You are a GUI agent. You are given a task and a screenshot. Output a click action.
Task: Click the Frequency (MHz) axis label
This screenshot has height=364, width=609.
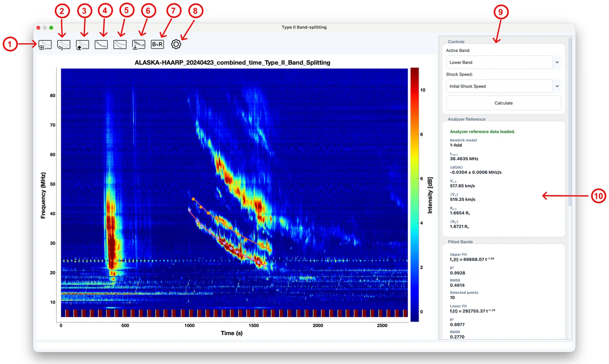point(43,196)
